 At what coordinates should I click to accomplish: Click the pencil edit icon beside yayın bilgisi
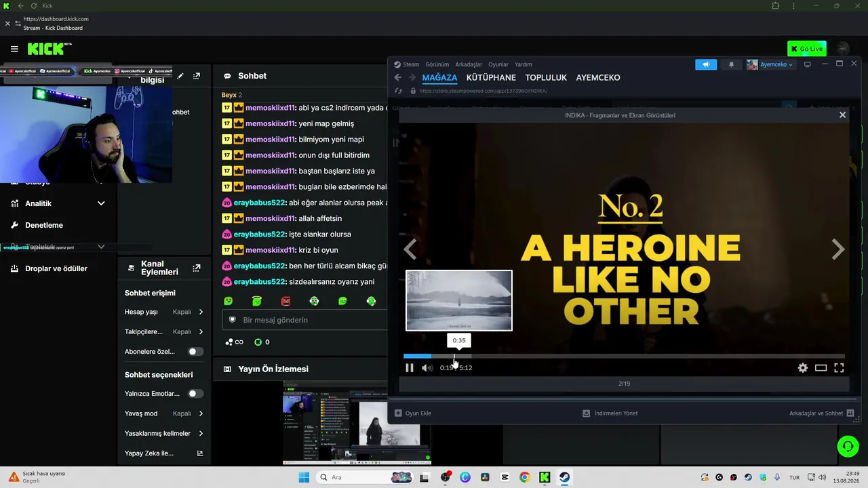(x=180, y=76)
